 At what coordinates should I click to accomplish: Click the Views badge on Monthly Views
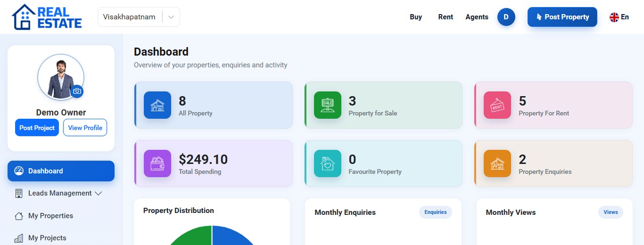point(610,212)
